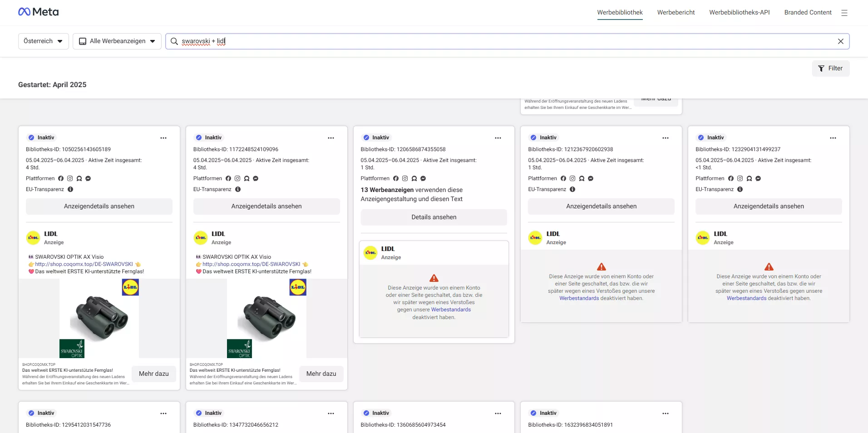Screen dimensions: 868x433
Task: Click the binoculars image in first ad
Action: coord(99,318)
